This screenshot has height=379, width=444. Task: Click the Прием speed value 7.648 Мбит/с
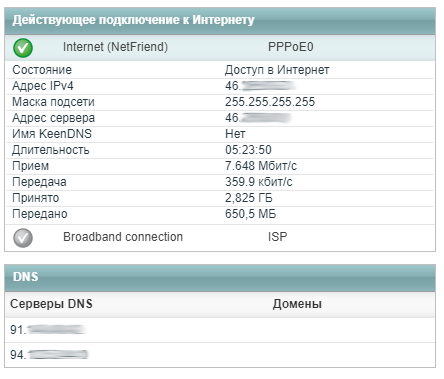tap(261, 166)
